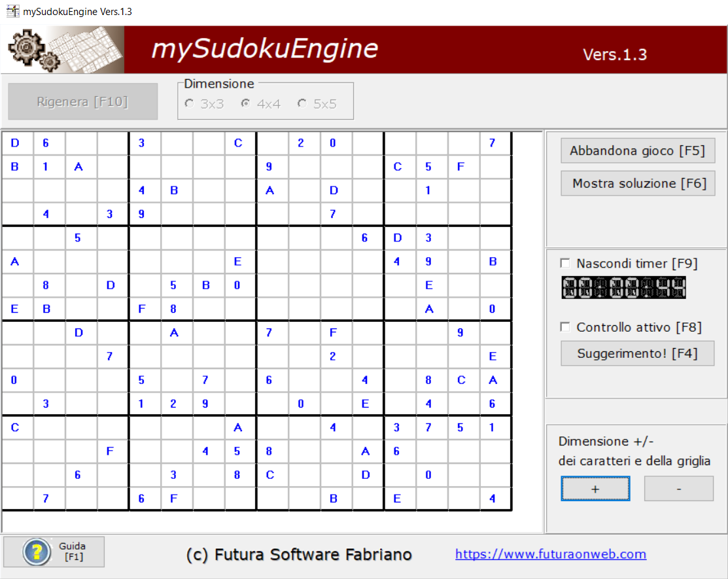Click the cell containing letter D top-left
Image resolution: width=728 pixels, height=579 pixels.
15,142
